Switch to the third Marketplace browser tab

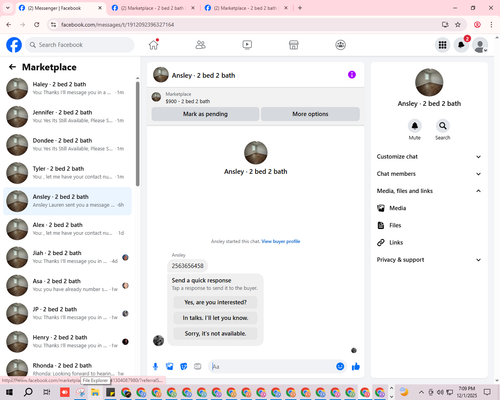pos(247,8)
